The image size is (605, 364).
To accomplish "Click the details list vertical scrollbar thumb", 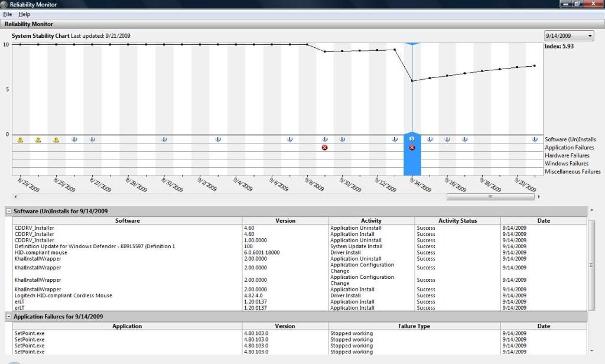I will pyautogui.click(x=591, y=264).
